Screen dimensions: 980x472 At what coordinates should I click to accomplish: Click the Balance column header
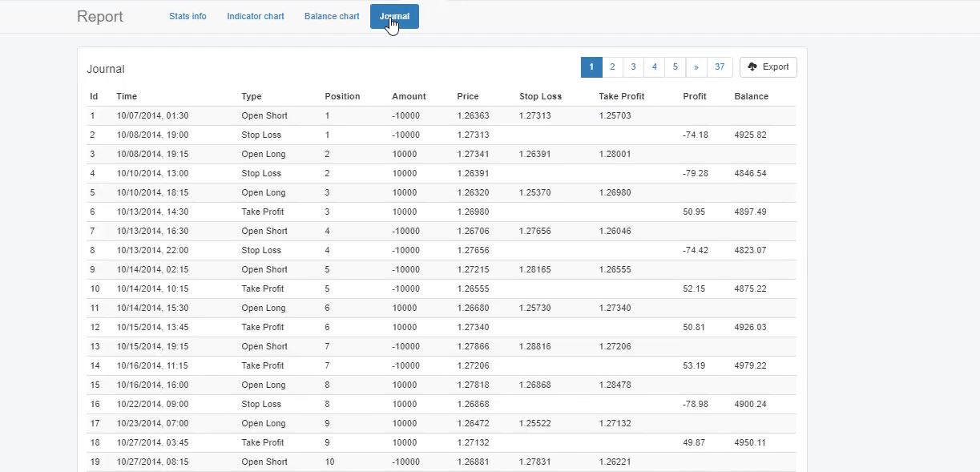click(x=751, y=96)
